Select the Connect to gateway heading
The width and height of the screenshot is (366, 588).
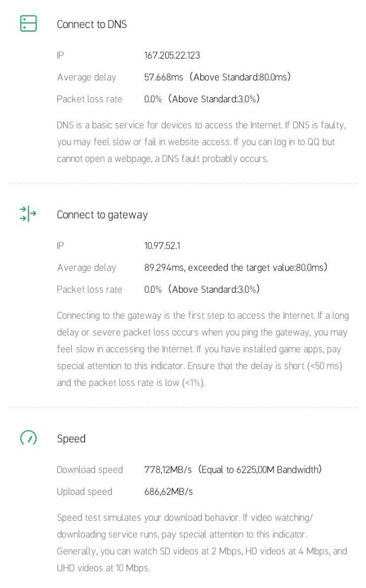tap(102, 215)
